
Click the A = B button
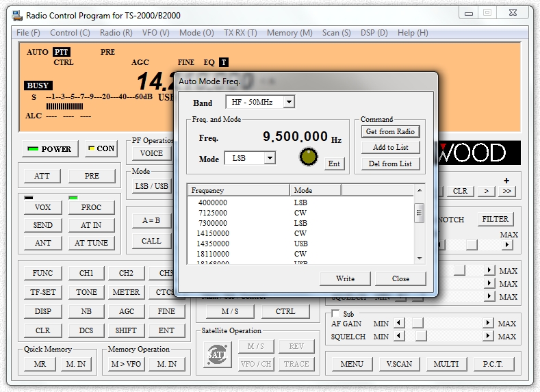151,220
